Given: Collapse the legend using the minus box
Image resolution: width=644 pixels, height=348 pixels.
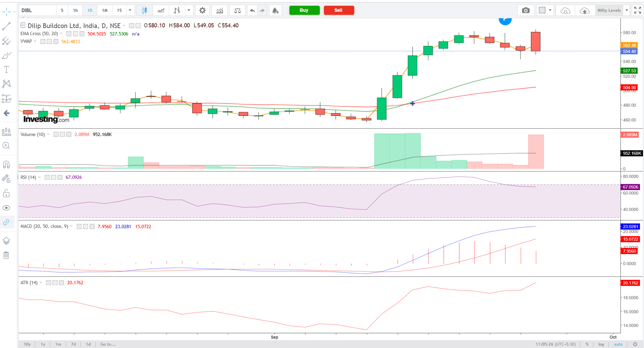Looking at the screenshot, I should [x=23, y=25].
